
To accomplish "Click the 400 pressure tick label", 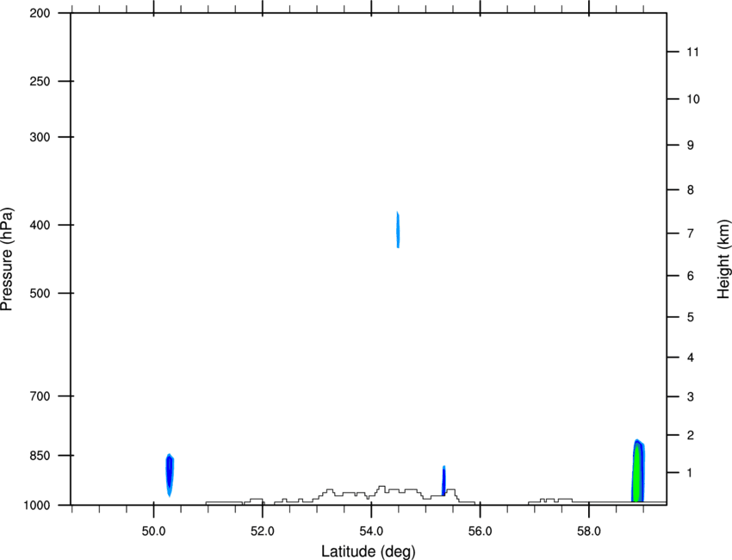I will tap(40, 225).
